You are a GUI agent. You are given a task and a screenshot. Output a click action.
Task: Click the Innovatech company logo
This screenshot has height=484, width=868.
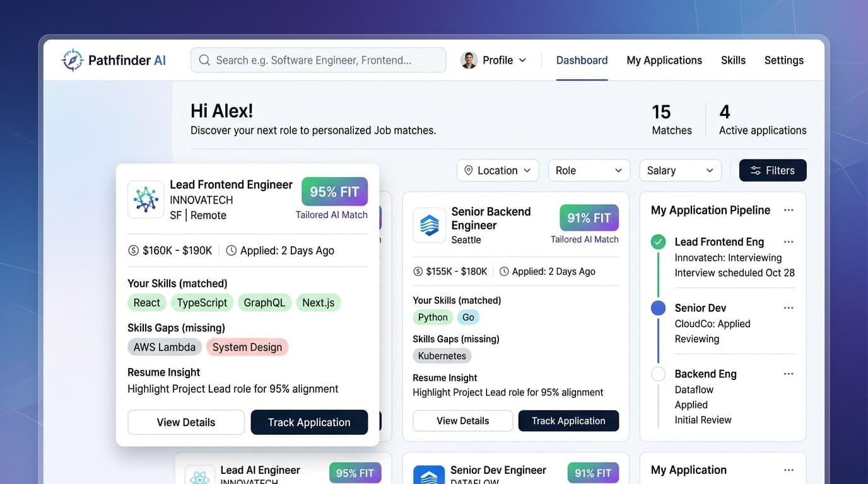[x=146, y=199]
